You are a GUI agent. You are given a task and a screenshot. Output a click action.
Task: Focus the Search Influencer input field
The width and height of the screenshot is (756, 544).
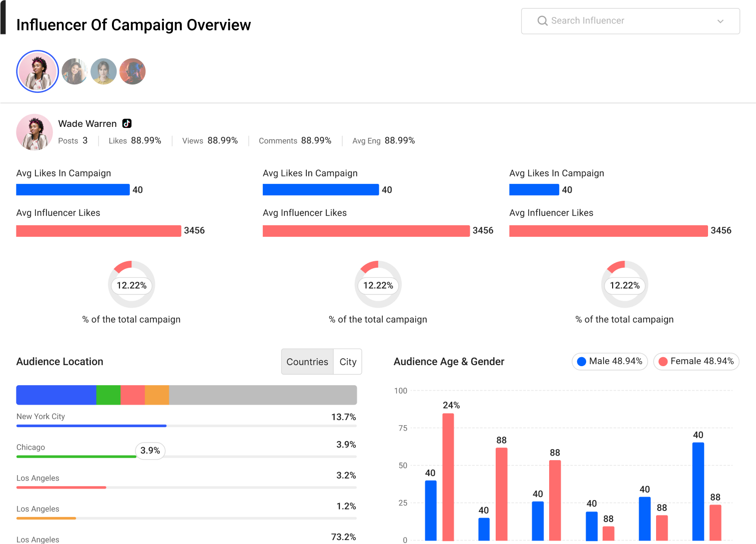(630, 21)
